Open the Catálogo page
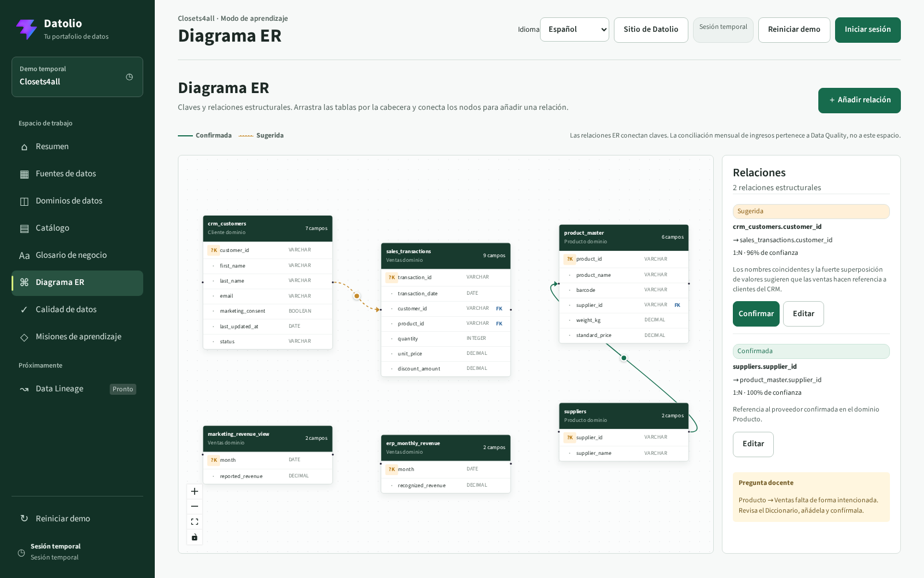 click(x=77, y=228)
